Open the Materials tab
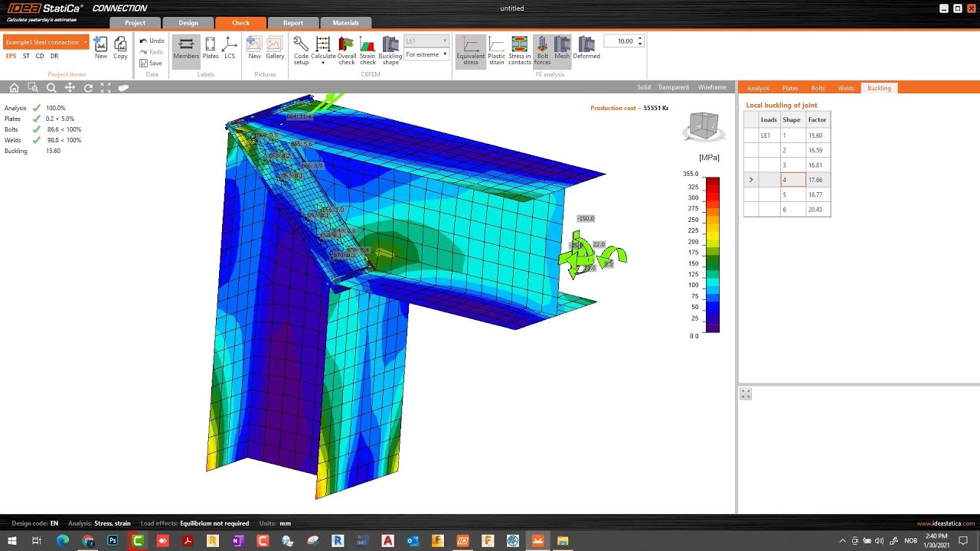This screenshot has width=980, height=551. (x=346, y=23)
